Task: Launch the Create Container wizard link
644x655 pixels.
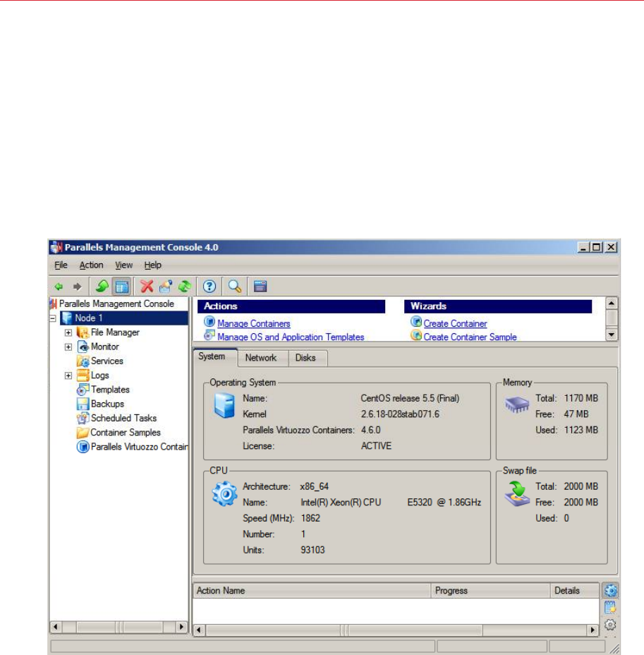Action: (x=456, y=323)
